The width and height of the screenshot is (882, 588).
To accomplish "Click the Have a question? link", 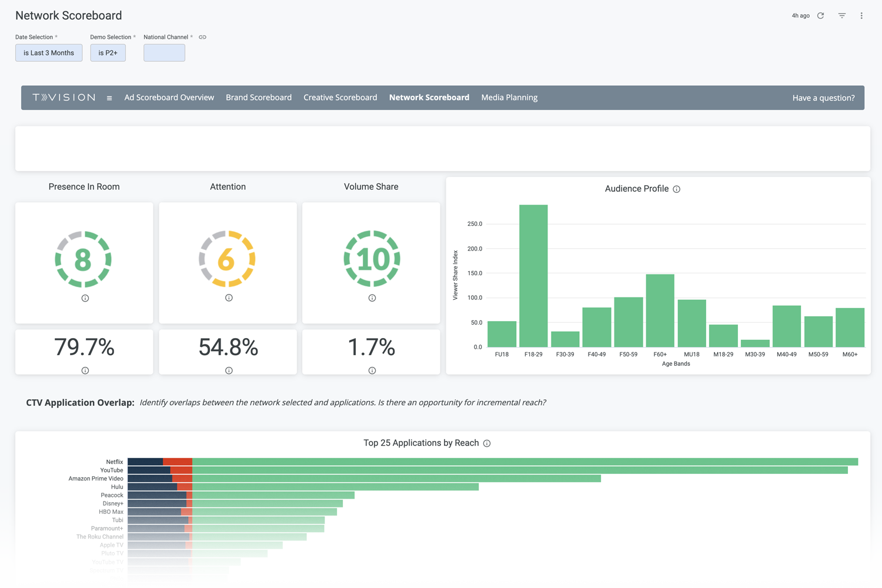I will [823, 98].
